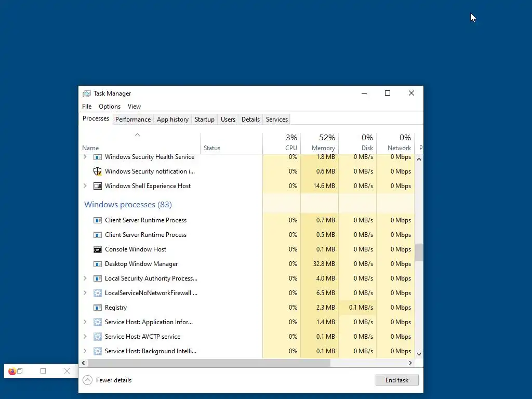Click the Service Host: Application Infor... icon
This screenshot has height=399, width=532.
(97, 322)
